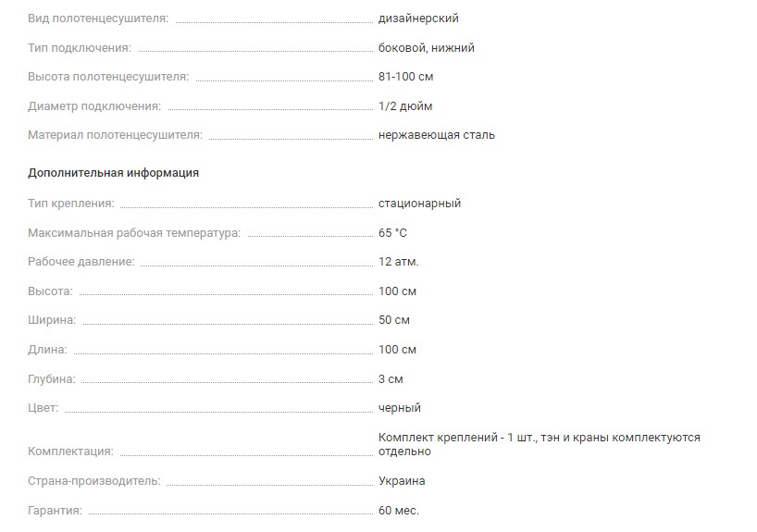Select the 'дизайнерский' value text
757x532 pixels.
[x=418, y=19]
